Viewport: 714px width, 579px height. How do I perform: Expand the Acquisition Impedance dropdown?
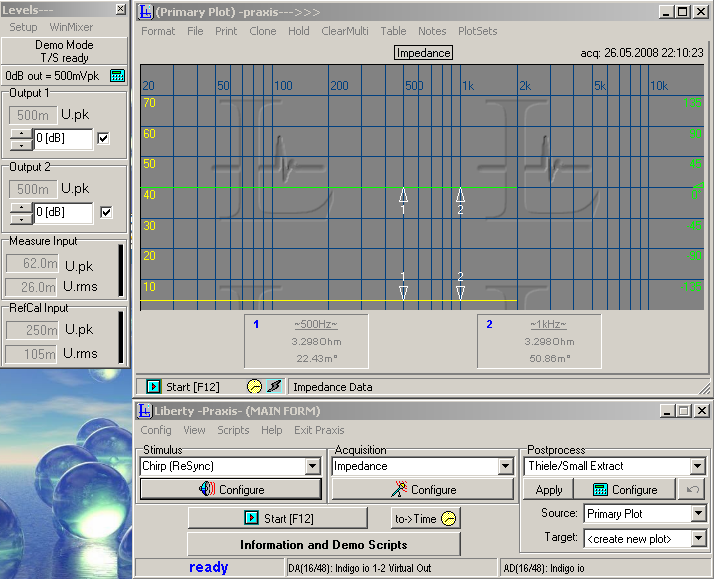pos(505,467)
